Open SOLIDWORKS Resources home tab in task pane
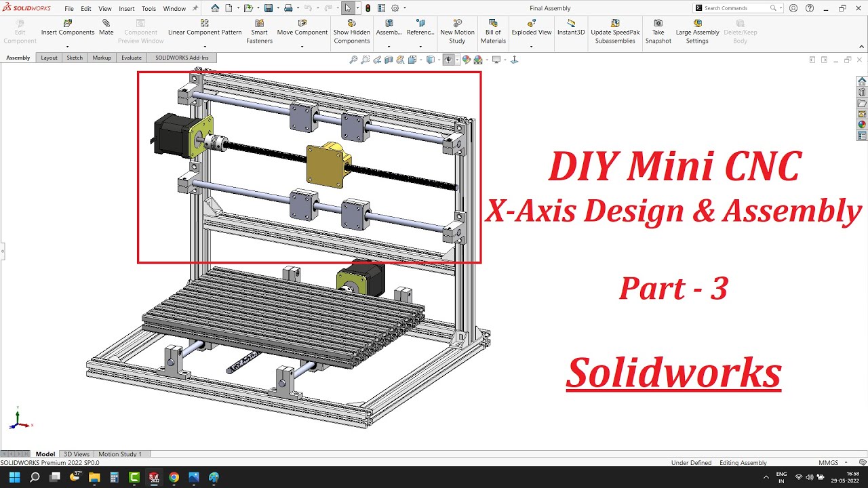 [x=862, y=81]
